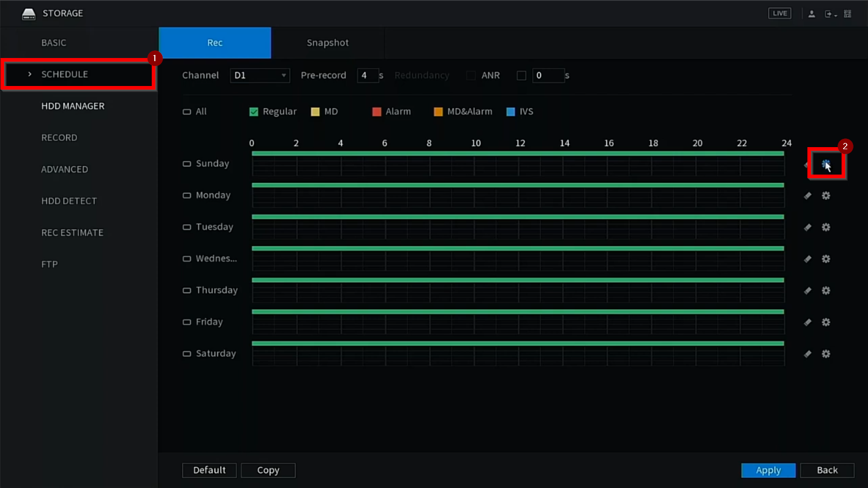Open HDD MANAGER in sidebar
The width and height of the screenshot is (868, 488).
[x=73, y=106]
